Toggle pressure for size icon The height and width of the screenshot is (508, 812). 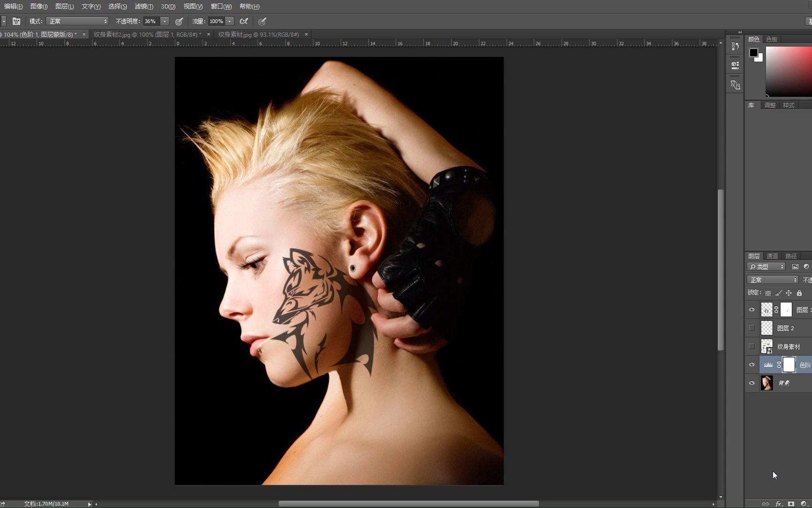[x=262, y=21]
